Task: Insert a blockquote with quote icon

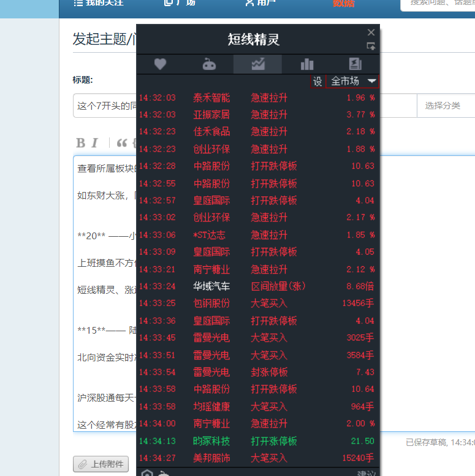Action: (x=122, y=143)
